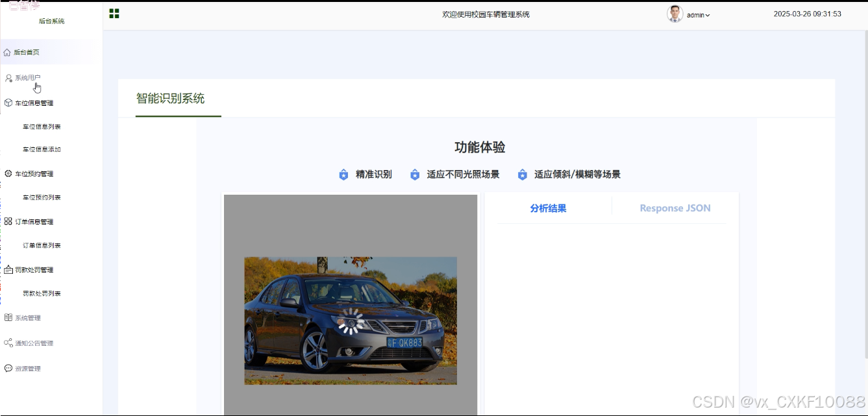Switch to the Response JSON tab
Image resolution: width=868 pixels, height=416 pixels.
[675, 208]
